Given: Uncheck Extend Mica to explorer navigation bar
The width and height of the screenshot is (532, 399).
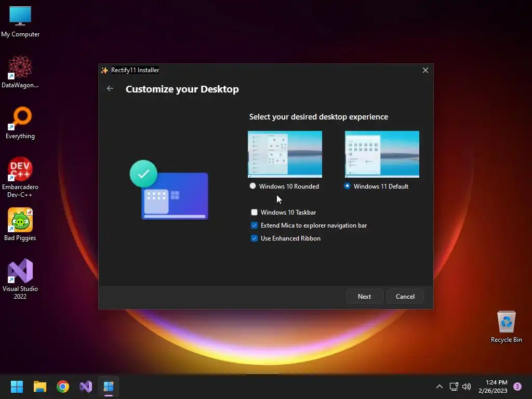Looking at the screenshot, I should pyautogui.click(x=254, y=225).
